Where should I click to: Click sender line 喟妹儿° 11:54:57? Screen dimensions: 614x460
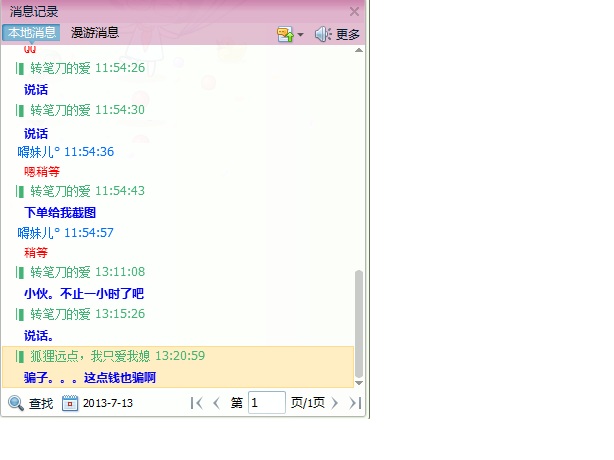point(65,233)
